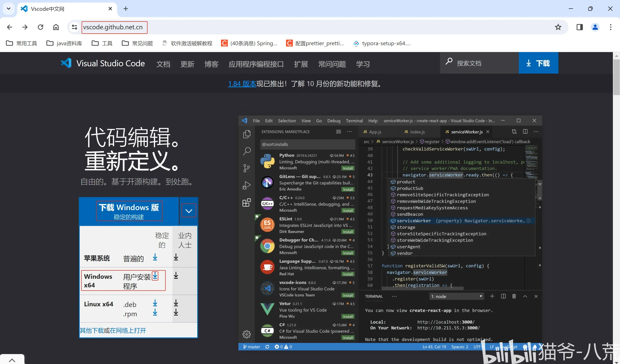Open the 其他下载 link

coord(92,330)
